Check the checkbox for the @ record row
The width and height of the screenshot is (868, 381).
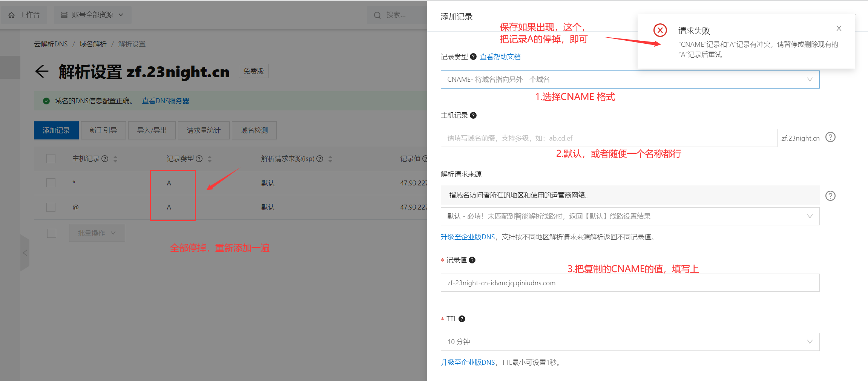coord(51,207)
